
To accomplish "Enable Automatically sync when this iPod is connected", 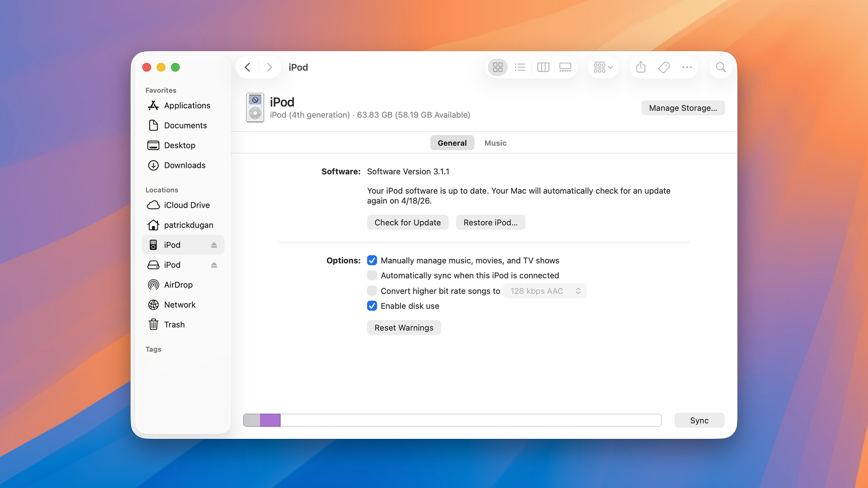I will coord(372,275).
